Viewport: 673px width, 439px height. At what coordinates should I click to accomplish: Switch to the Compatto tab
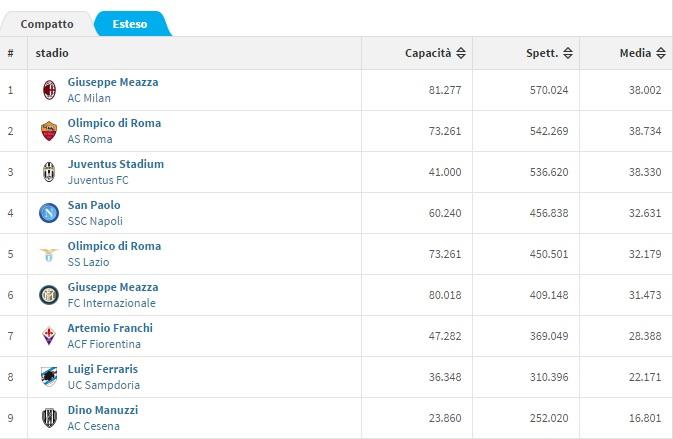pyautogui.click(x=47, y=23)
